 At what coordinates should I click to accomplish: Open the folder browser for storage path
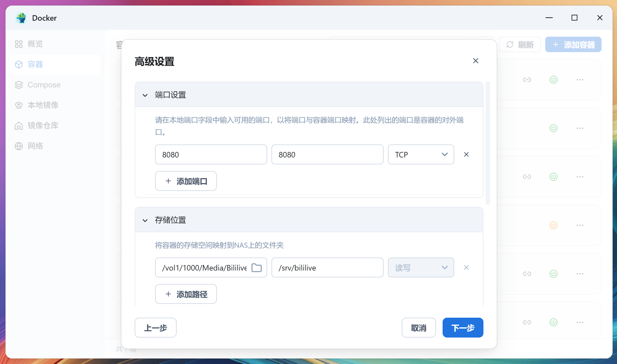click(x=256, y=267)
